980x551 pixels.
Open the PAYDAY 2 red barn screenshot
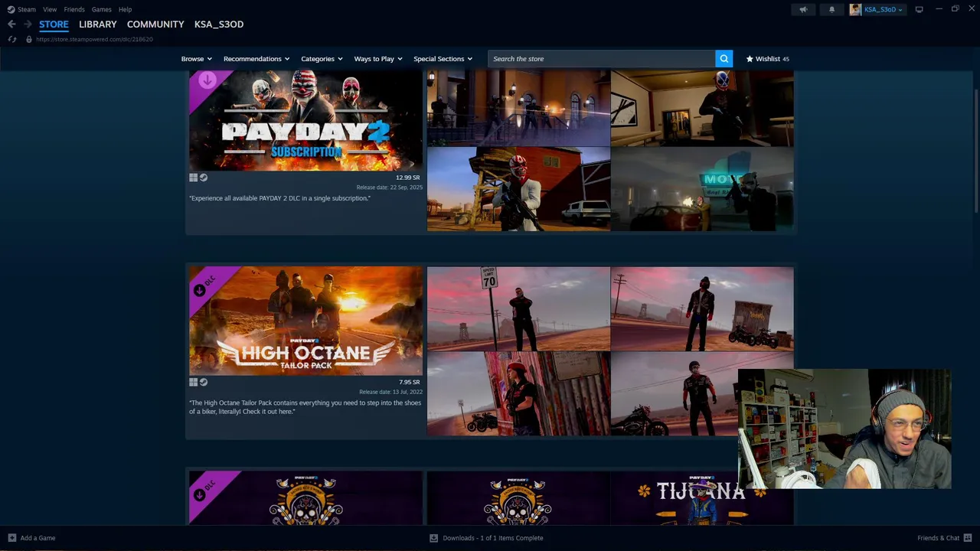(x=518, y=189)
